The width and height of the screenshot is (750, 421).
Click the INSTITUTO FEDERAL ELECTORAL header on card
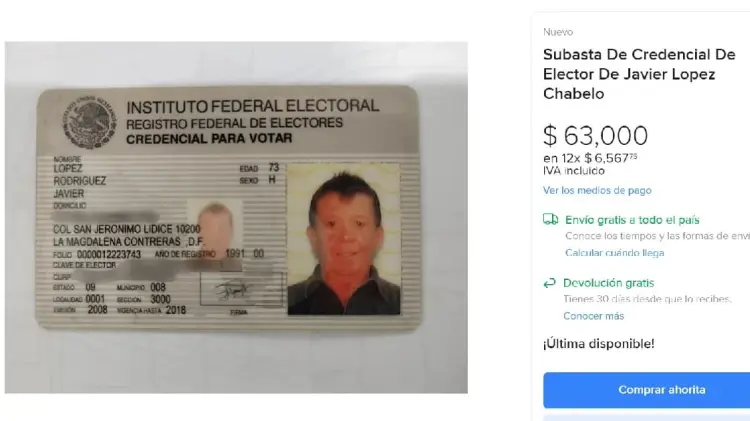pos(253,106)
